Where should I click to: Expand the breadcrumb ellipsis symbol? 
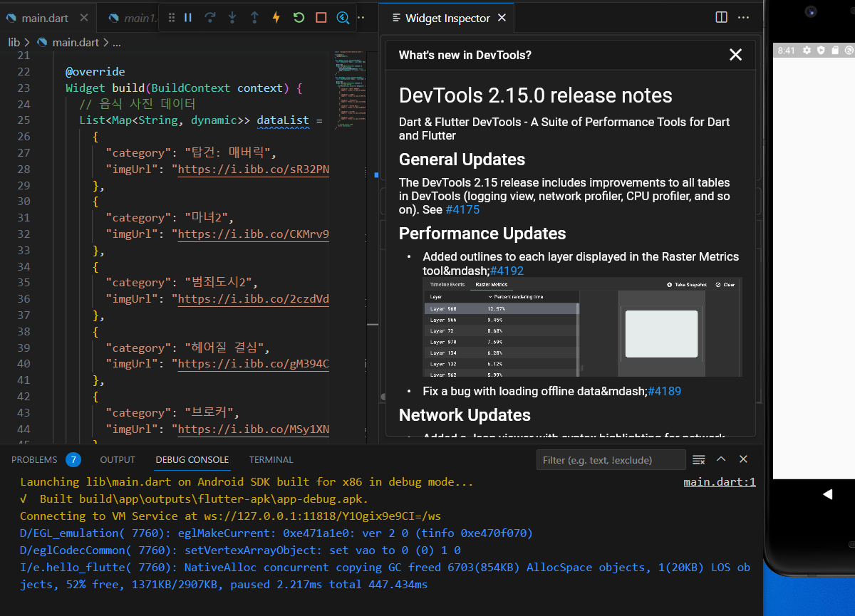tap(117, 42)
